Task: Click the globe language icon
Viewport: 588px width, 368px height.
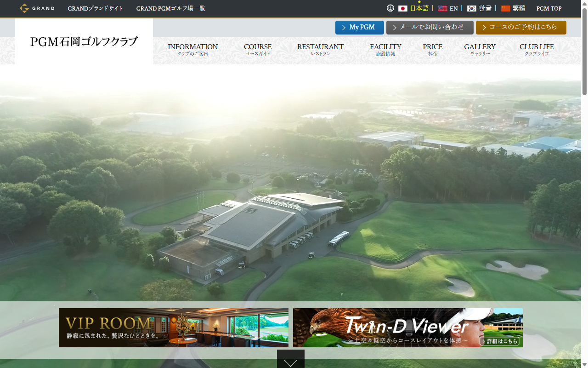Action: (390, 8)
